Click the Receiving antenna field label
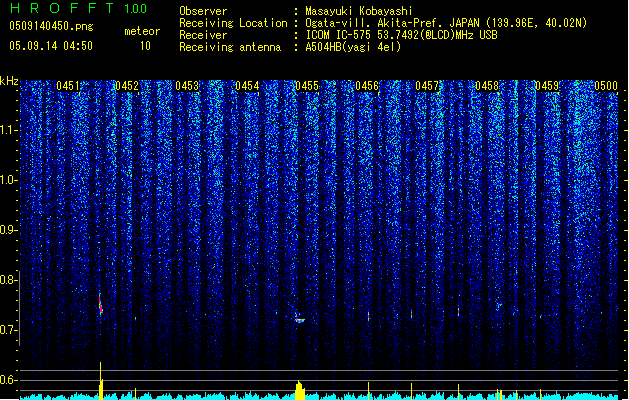The height and width of the screenshot is (400, 629). click(230, 47)
